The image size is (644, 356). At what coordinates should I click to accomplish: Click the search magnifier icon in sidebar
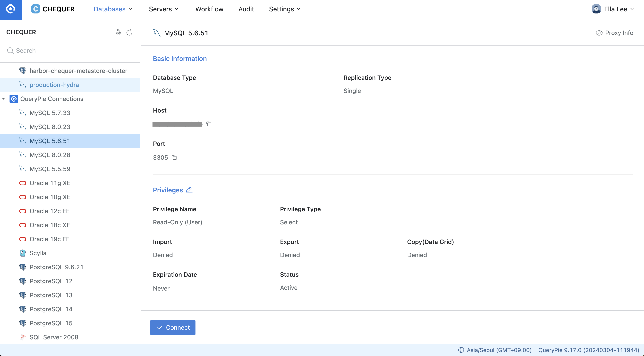click(10, 50)
